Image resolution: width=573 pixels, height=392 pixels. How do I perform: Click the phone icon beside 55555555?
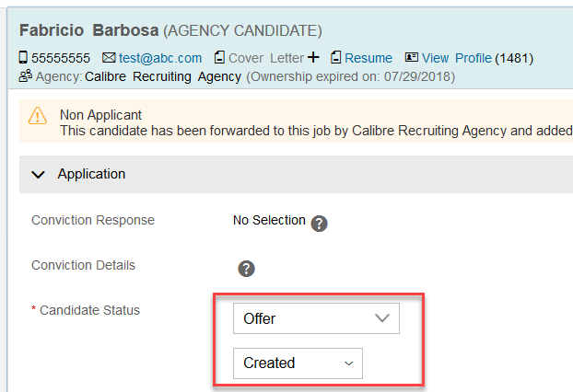pyautogui.click(x=23, y=58)
